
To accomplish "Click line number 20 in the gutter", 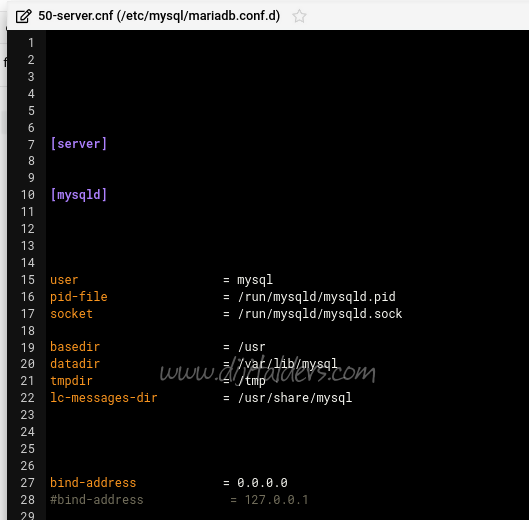I will (x=28, y=364).
